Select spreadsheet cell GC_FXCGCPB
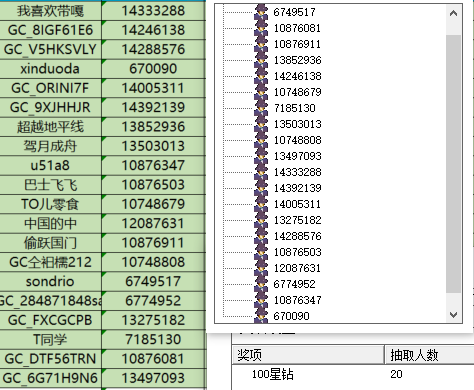The height and width of the screenshot is (390, 474). click(x=50, y=320)
